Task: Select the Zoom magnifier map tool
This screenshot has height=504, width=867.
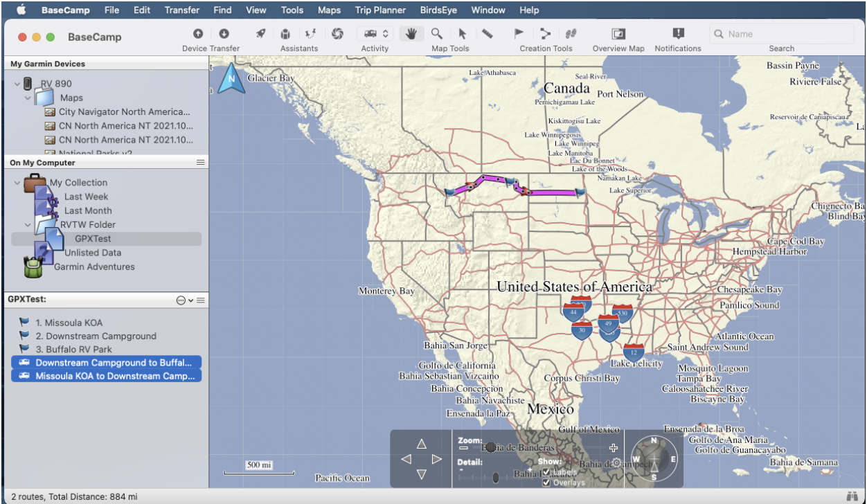Action: [x=437, y=33]
